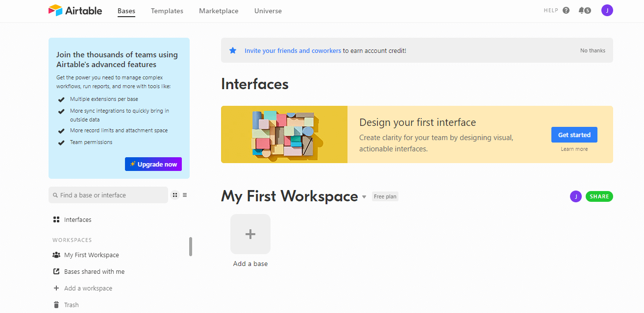Viewport: 644px width, 313px height.
Task: Switch bases to list view
Action: (185, 195)
